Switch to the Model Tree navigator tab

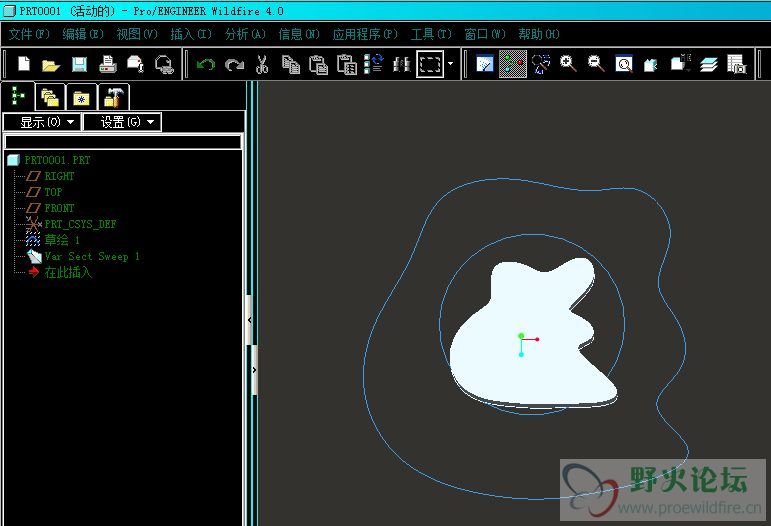point(19,96)
